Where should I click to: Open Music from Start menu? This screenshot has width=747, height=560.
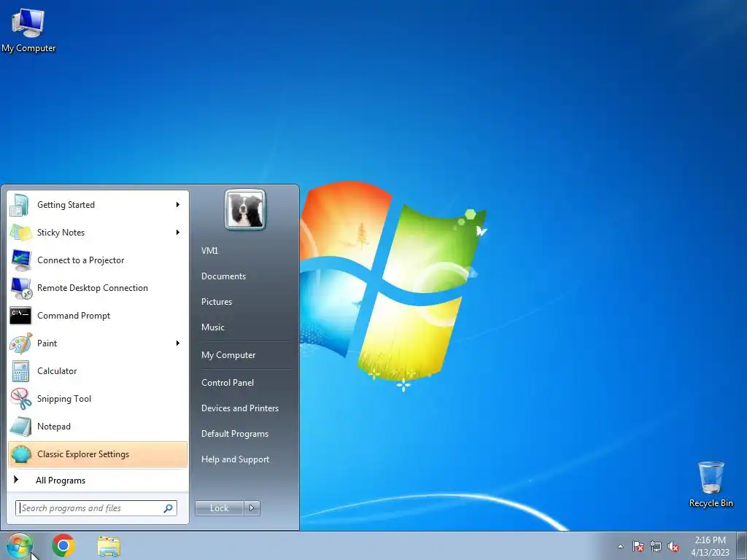(x=212, y=327)
